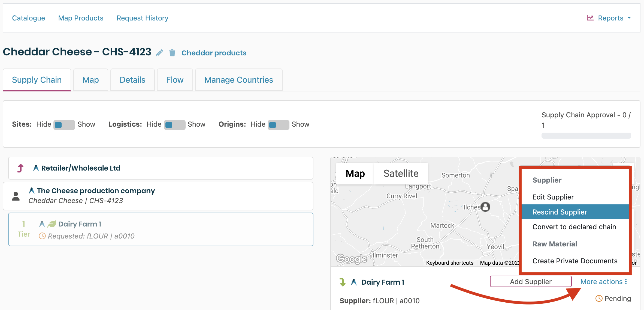
Task: Click the Reports chart icon
Action: tap(590, 18)
